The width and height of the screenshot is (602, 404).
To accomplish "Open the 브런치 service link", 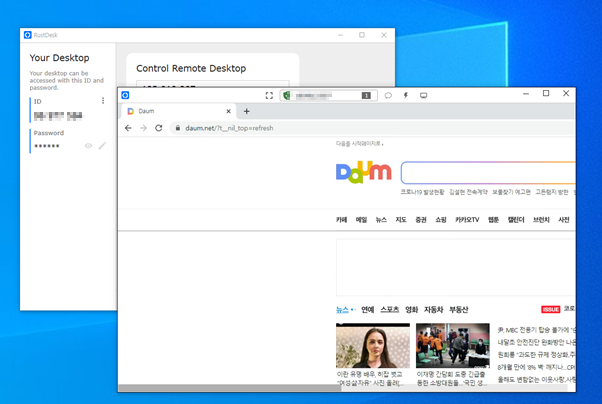I will tap(541, 220).
